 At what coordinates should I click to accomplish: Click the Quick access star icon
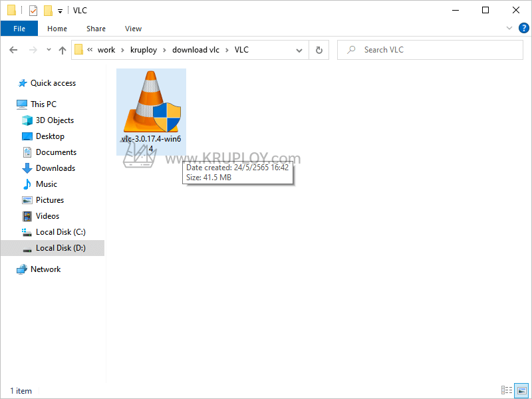[23, 83]
